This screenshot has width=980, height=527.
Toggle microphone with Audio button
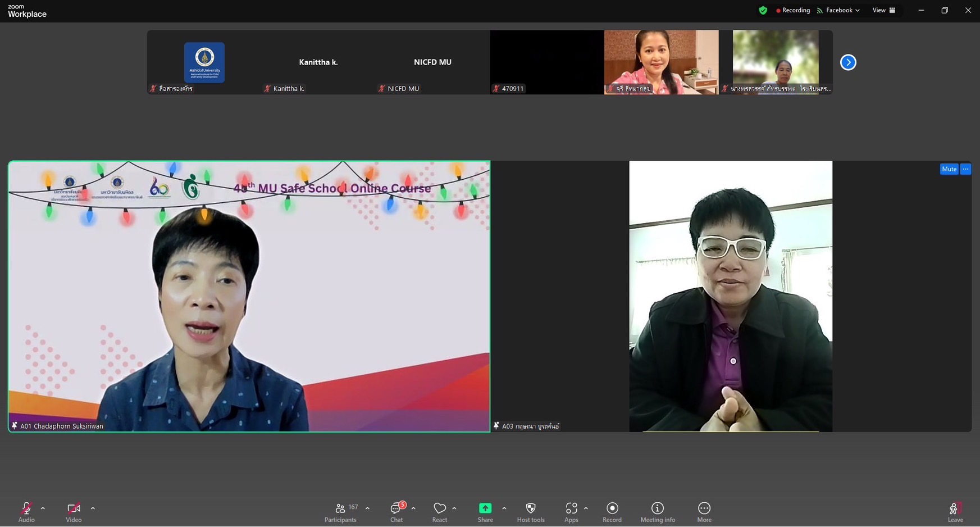point(26,512)
